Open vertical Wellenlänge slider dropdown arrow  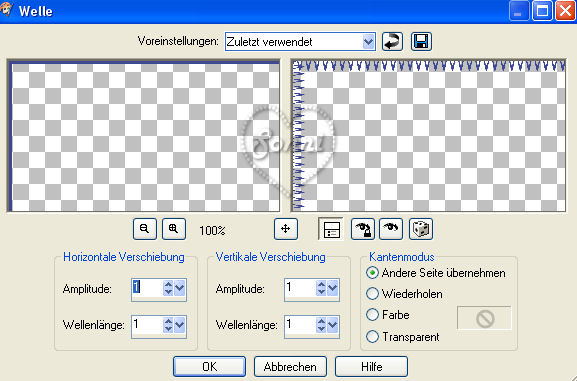coord(333,325)
